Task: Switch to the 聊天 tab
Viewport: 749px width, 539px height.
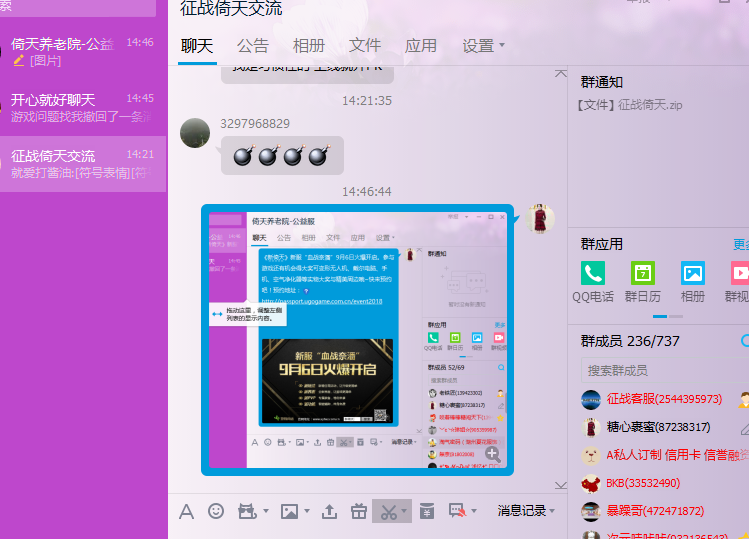Action: point(197,46)
